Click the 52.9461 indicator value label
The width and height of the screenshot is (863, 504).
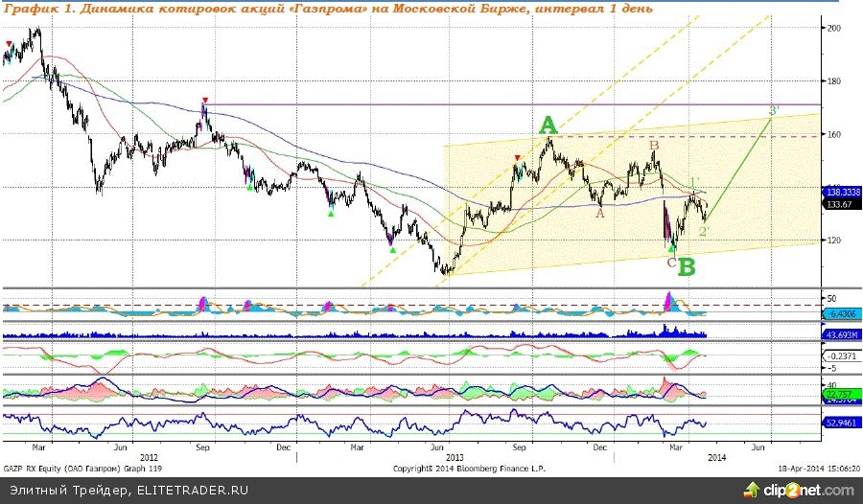click(x=842, y=422)
